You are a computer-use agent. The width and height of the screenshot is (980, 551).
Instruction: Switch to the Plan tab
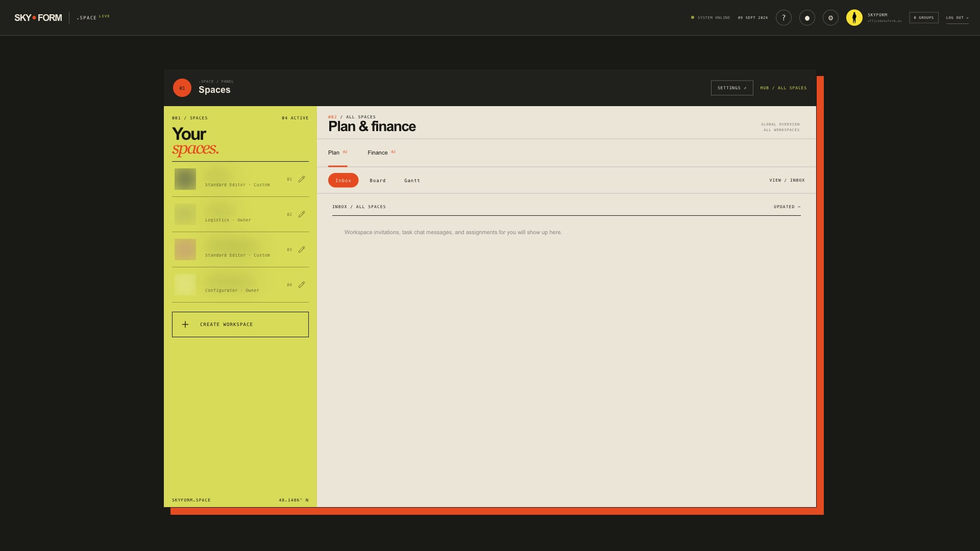pos(337,153)
